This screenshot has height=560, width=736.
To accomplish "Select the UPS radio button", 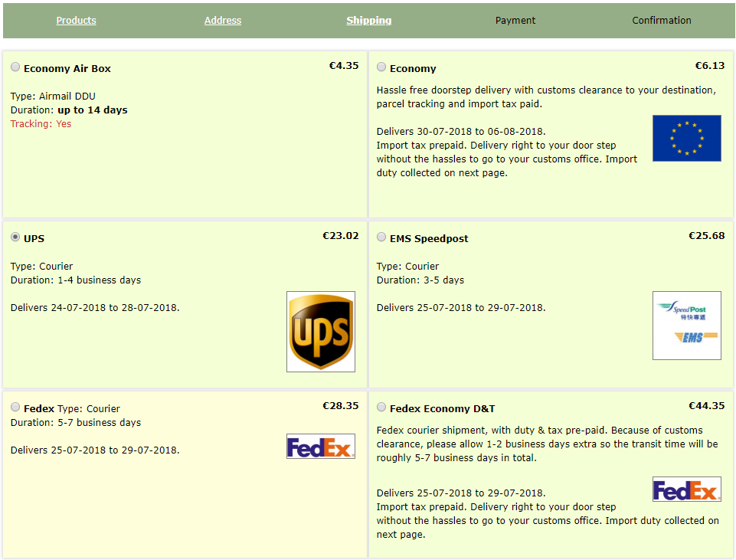I will (x=15, y=237).
